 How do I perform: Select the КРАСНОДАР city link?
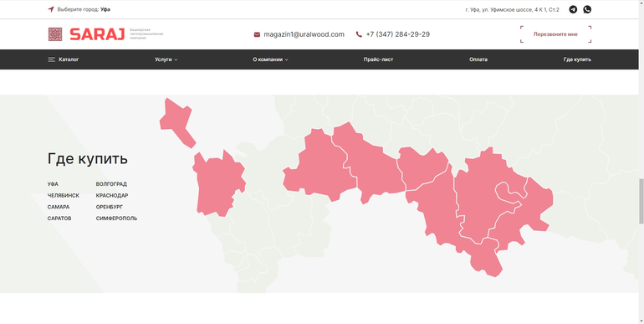pyautogui.click(x=112, y=196)
